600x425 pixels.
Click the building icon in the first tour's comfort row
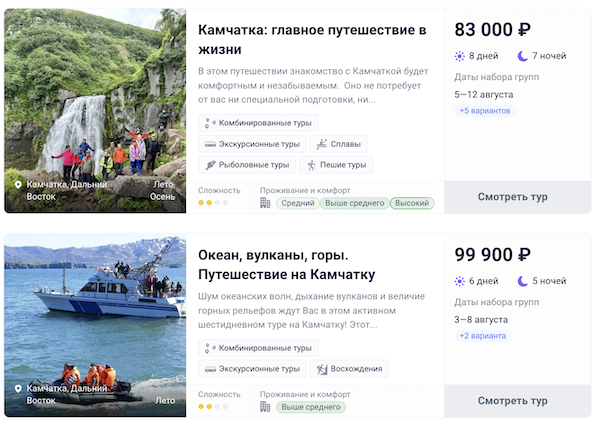[265, 203]
